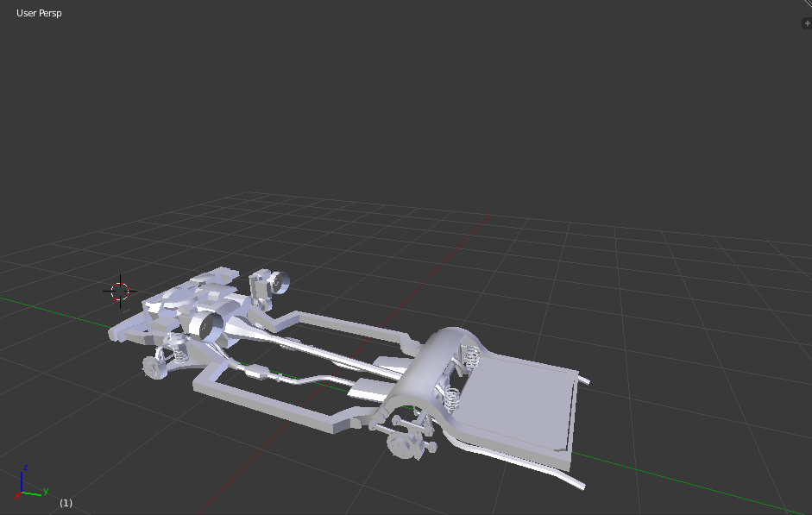Select the car chassis model
Screen dimensions: 812x515
tap(348, 378)
